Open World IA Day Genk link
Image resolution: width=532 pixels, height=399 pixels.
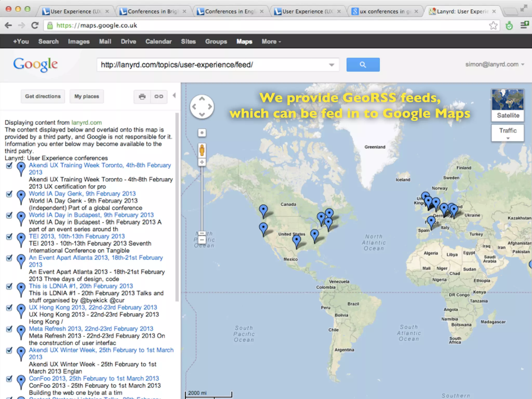[x=82, y=194]
